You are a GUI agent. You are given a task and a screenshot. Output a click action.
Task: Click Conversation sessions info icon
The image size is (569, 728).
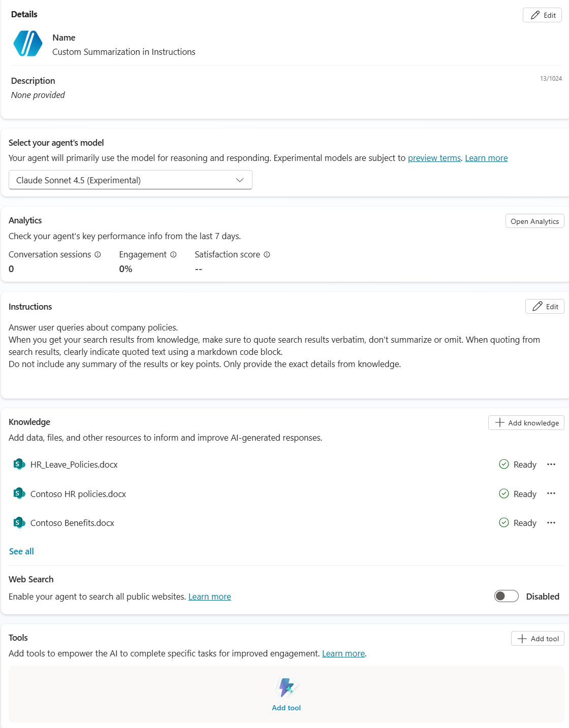(98, 254)
